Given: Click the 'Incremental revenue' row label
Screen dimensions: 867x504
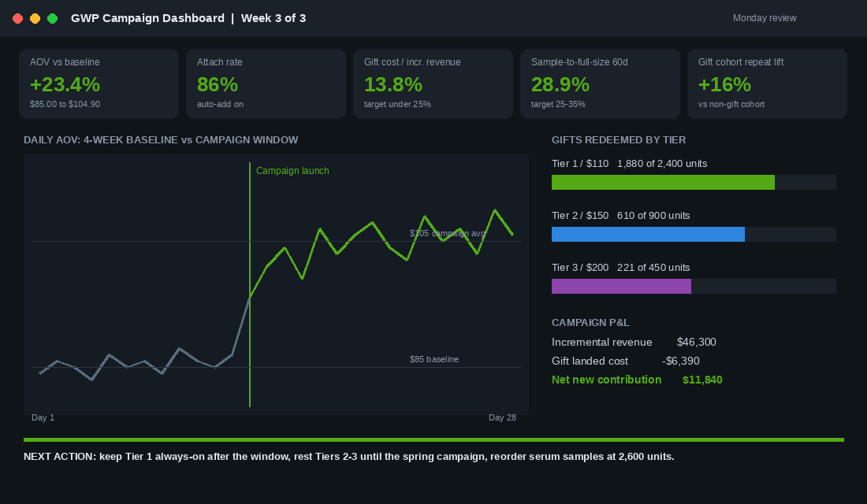Looking at the screenshot, I should (x=601, y=342).
